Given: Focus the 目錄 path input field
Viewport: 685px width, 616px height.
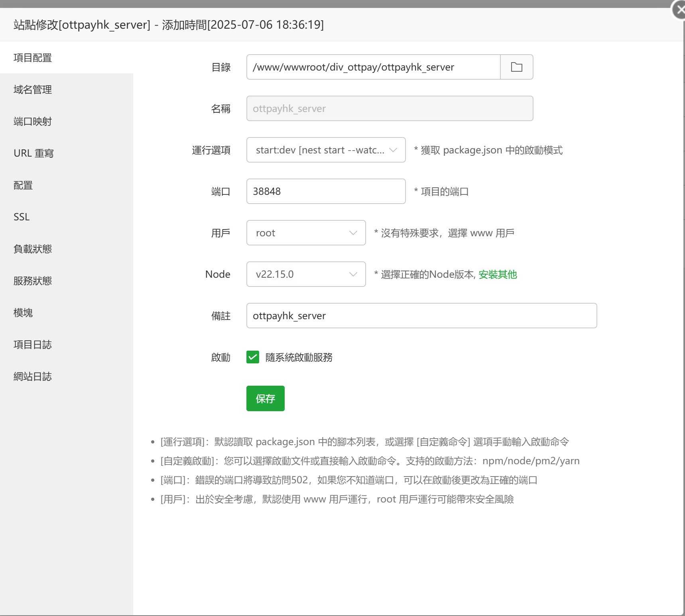Looking at the screenshot, I should [x=374, y=67].
